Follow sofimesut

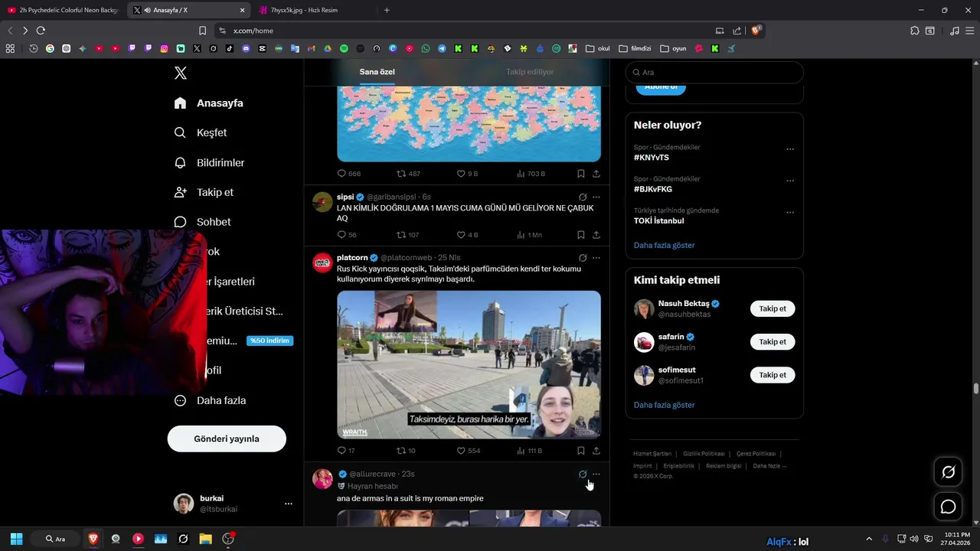click(x=773, y=374)
